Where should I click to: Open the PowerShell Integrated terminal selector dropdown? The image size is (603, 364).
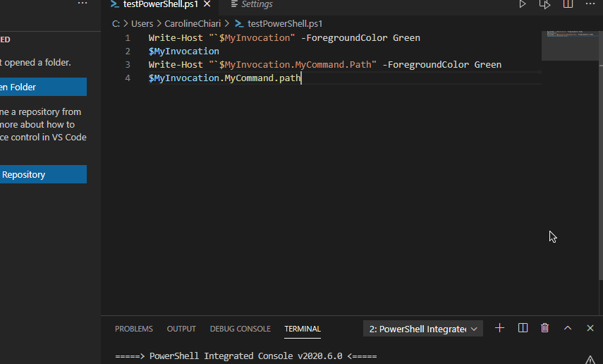(423, 329)
